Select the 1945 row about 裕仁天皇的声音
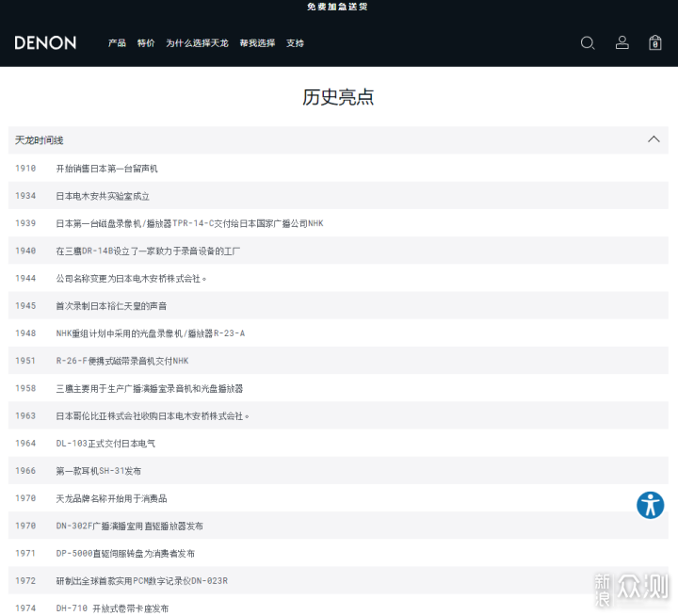The width and height of the screenshot is (678, 616). click(x=338, y=305)
